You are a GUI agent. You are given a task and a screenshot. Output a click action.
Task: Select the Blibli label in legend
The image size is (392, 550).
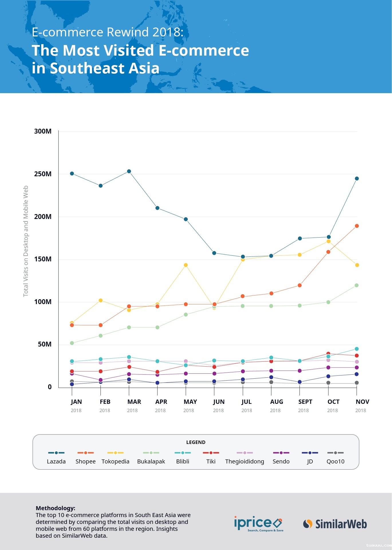(183, 461)
